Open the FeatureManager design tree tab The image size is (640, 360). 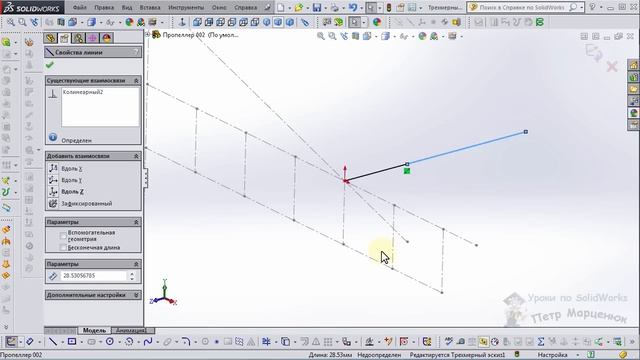point(51,38)
